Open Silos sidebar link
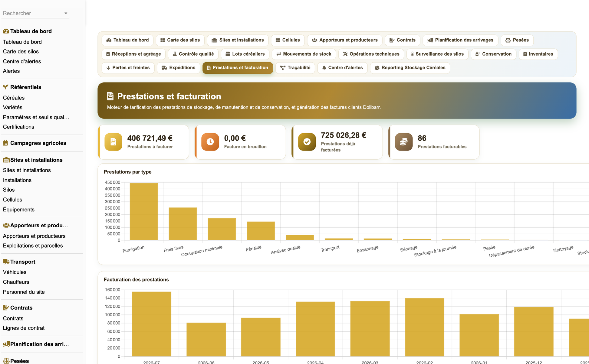Viewport: 589px width, 364px height. click(9, 190)
